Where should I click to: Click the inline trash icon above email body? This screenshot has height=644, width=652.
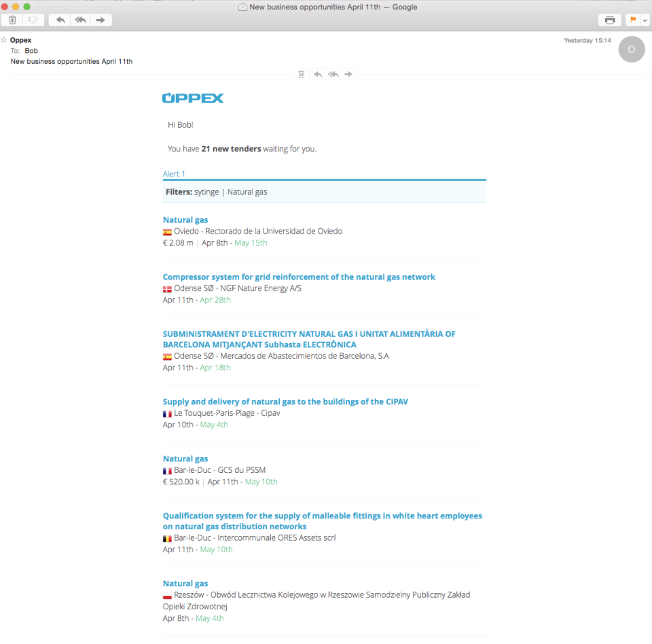302,75
